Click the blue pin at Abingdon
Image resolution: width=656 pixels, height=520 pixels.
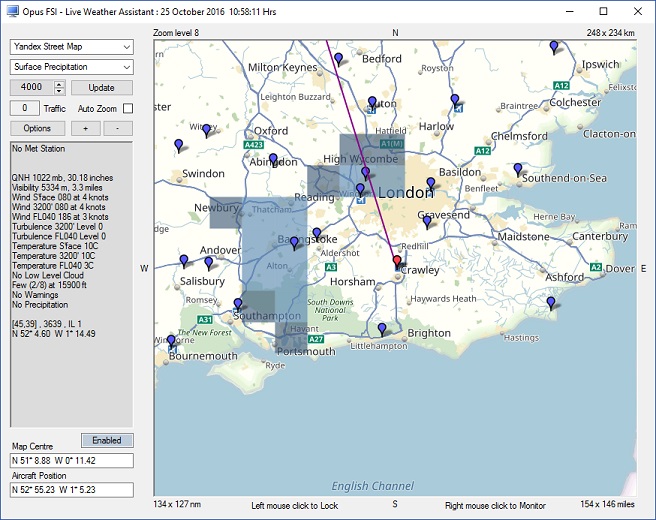pyautogui.click(x=273, y=159)
